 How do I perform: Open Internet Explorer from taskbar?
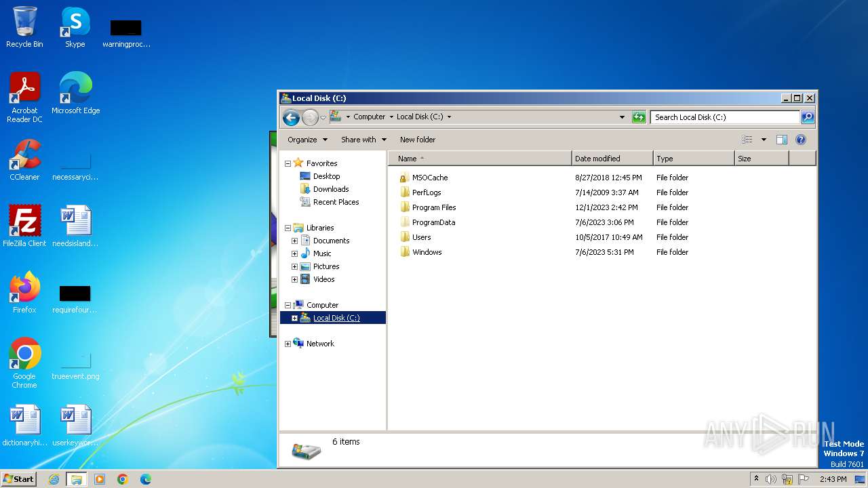point(54,479)
